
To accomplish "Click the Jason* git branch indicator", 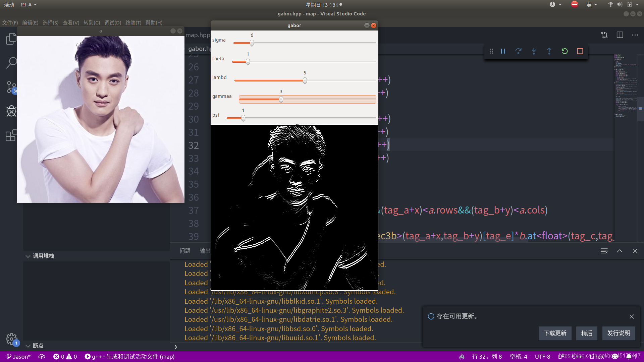I will [x=19, y=357].
